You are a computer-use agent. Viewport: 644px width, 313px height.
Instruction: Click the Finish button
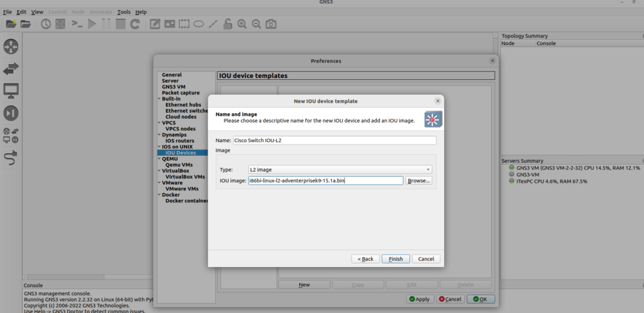(396, 259)
